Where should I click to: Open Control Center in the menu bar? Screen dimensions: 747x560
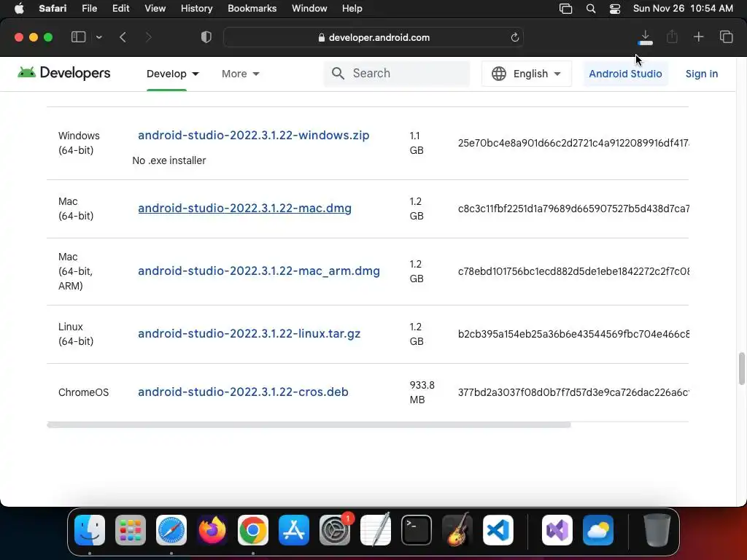pos(615,9)
